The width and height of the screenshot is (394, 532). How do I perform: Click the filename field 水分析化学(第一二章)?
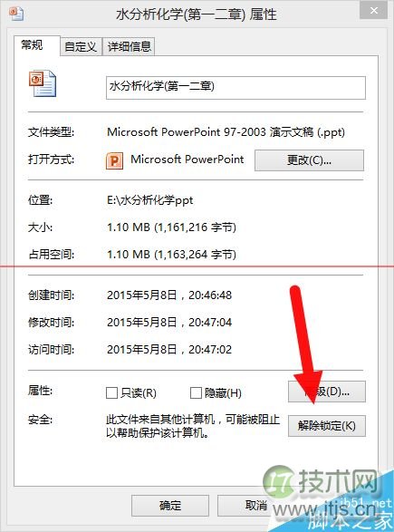pos(235,88)
